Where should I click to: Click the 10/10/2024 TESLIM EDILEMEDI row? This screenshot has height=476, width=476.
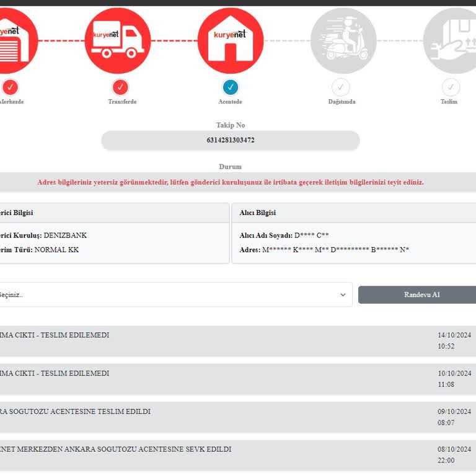click(238, 379)
